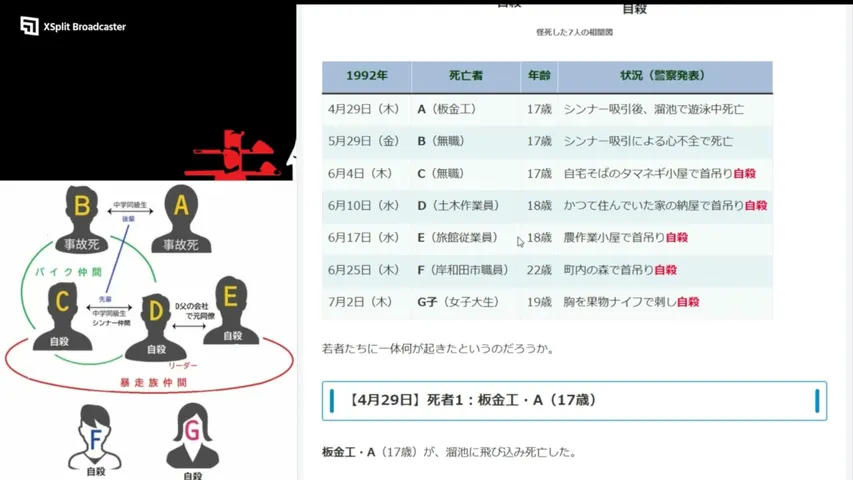
Task: Click the status 自宅そばのタマネギ小屋で首吊り自殺
Action: 660,174
